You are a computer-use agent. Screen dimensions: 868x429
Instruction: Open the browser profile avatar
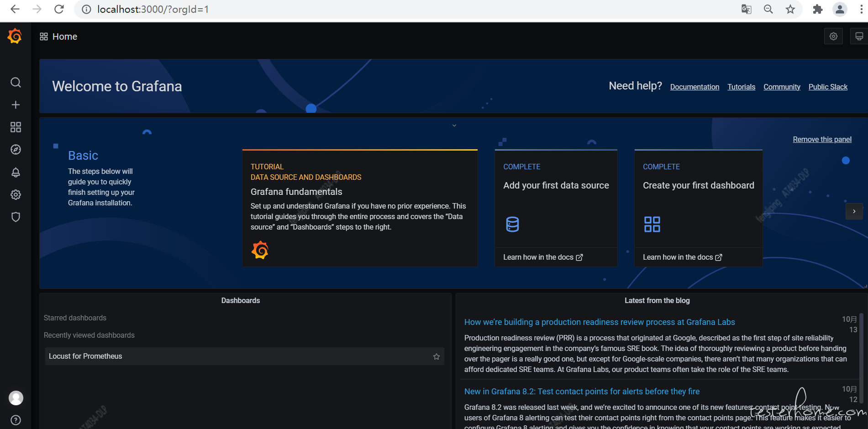840,9
